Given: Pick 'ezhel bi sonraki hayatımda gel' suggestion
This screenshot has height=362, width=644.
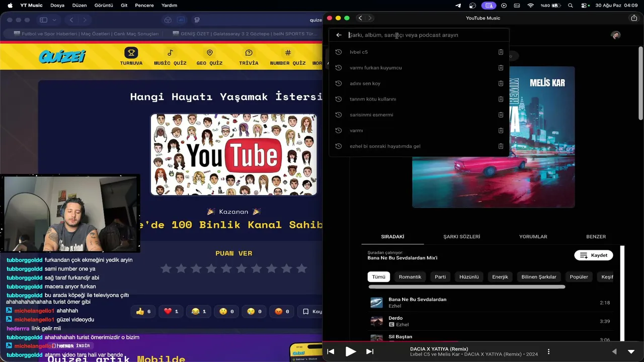Looking at the screenshot, I should click(419, 146).
